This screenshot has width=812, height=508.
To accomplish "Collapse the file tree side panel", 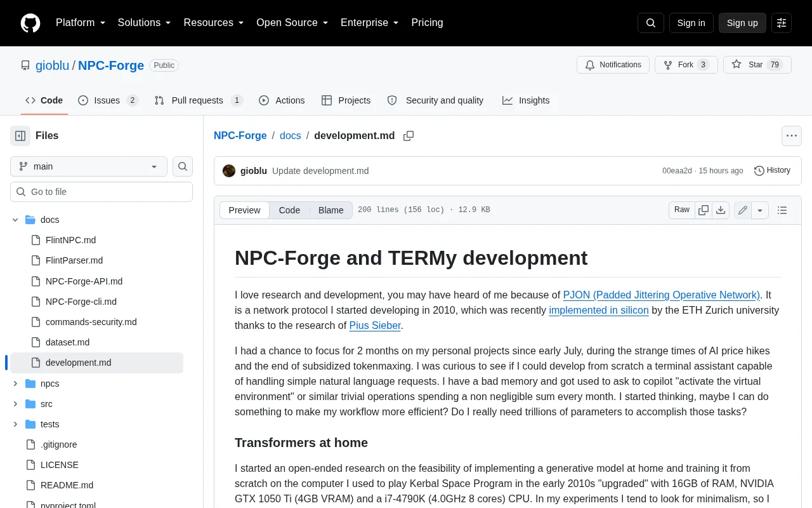I will coord(20,136).
